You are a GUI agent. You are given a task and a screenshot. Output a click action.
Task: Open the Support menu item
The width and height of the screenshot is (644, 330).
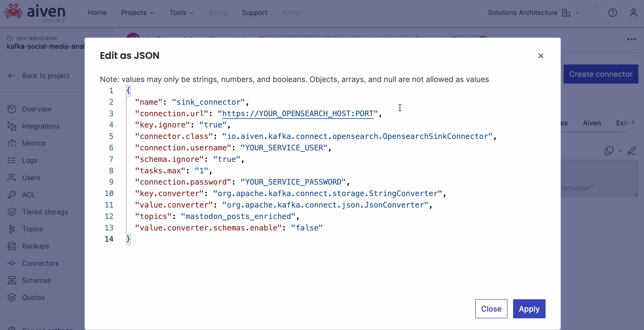tap(254, 13)
